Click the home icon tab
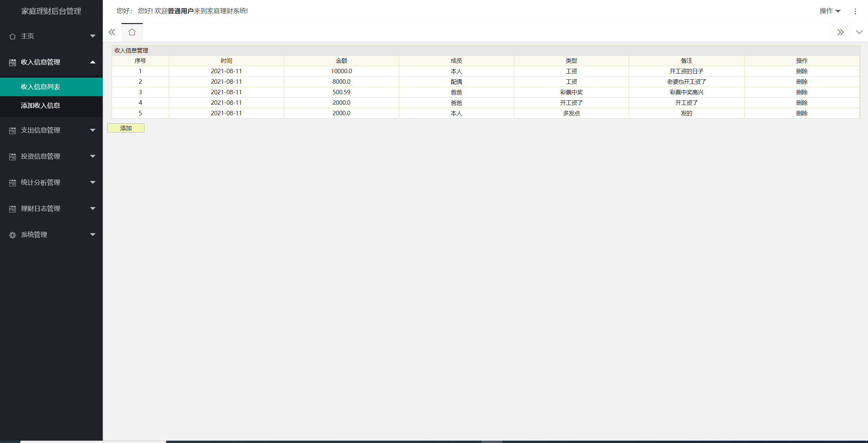 coord(132,32)
